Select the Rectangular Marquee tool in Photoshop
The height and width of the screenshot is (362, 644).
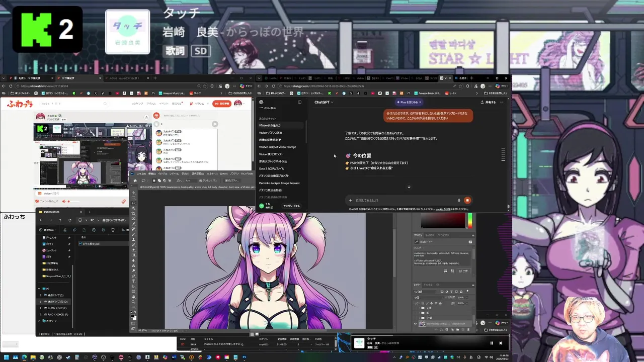click(x=133, y=198)
